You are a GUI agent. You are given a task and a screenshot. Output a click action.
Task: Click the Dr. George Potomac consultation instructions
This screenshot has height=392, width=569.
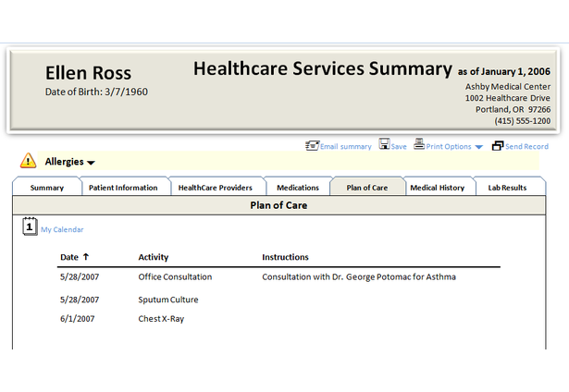coord(359,276)
